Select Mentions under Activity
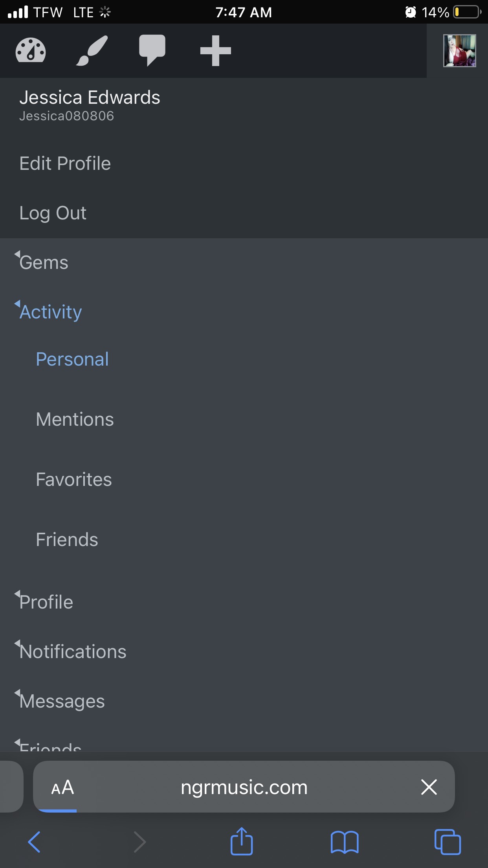This screenshot has width=488, height=868. click(x=75, y=419)
